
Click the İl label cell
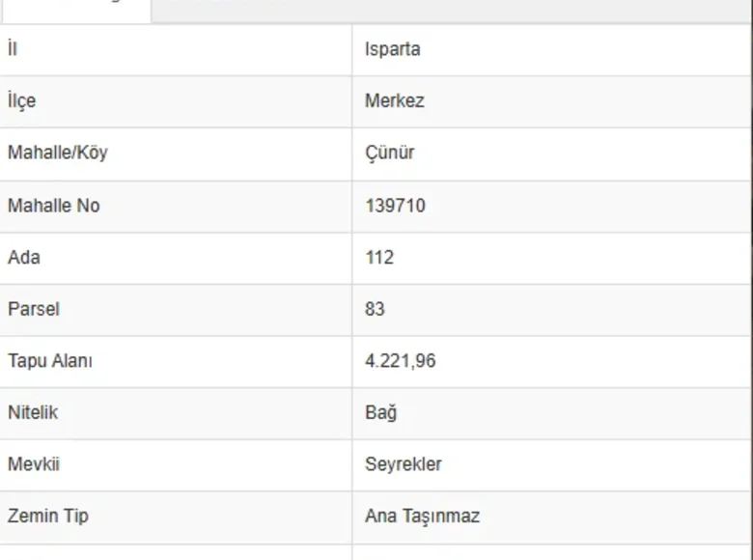click(x=13, y=49)
